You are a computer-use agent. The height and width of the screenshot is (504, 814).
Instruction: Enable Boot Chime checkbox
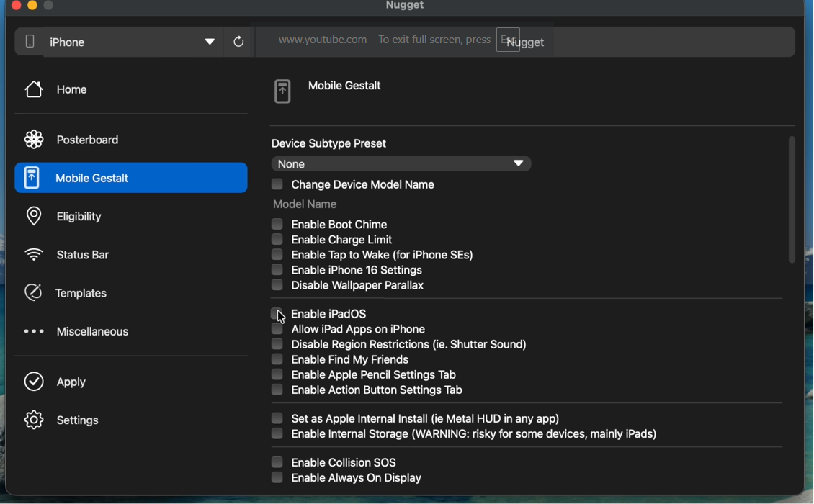pyautogui.click(x=277, y=224)
